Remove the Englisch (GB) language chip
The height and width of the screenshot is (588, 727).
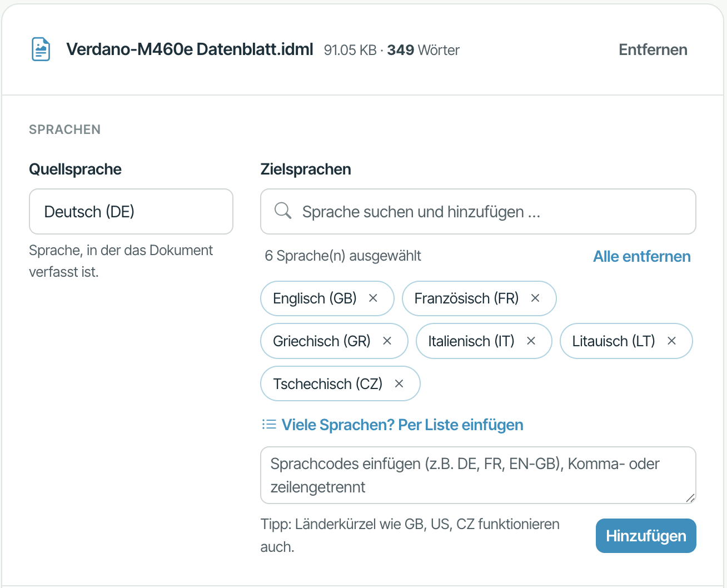pyautogui.click(x=373, y=298)
